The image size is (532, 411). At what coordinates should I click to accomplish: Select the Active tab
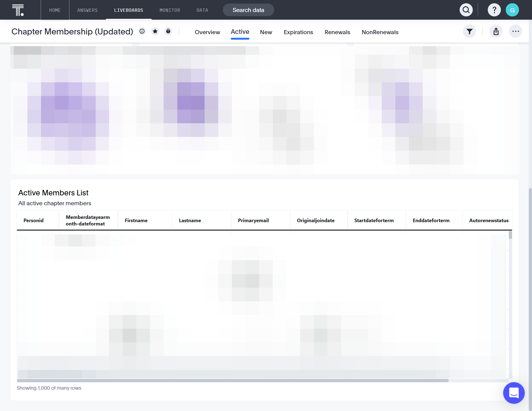[240, 32]
